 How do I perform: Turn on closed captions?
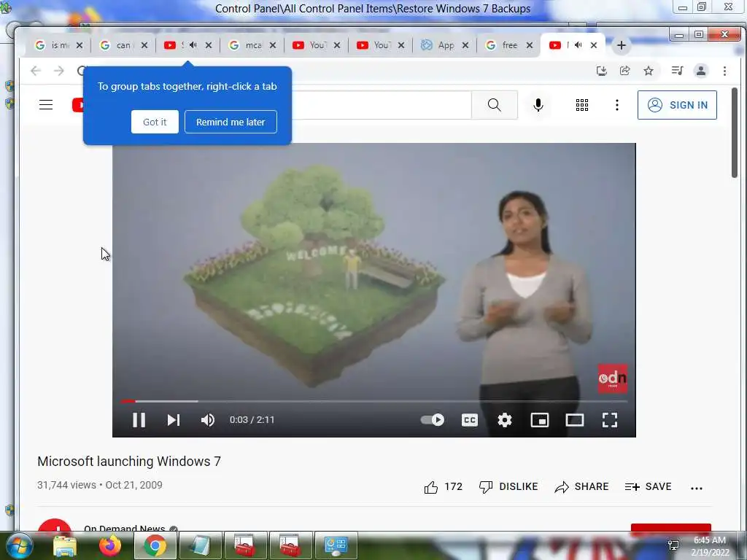469,419
